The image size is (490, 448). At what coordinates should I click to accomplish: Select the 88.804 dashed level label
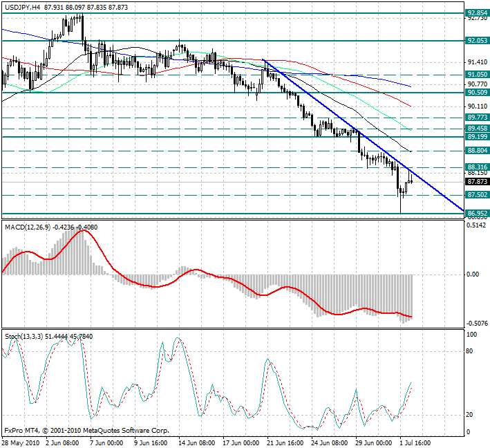(478, 150)
